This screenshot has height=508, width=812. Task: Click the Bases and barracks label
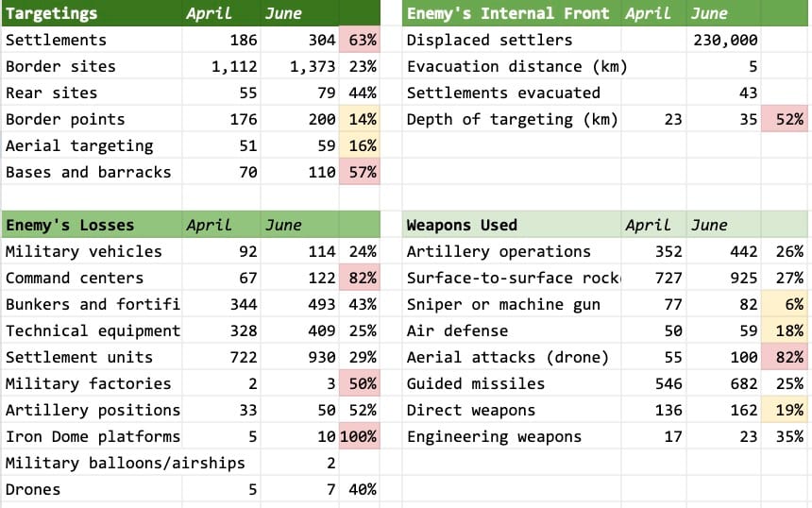coord(88,172)
